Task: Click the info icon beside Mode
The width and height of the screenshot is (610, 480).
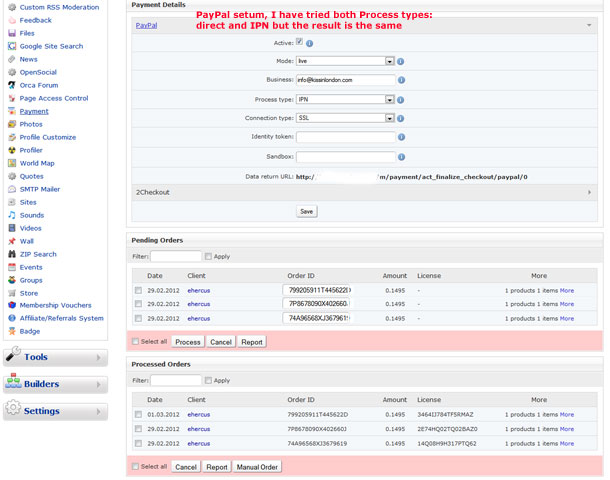Action: tap(401, 61)
